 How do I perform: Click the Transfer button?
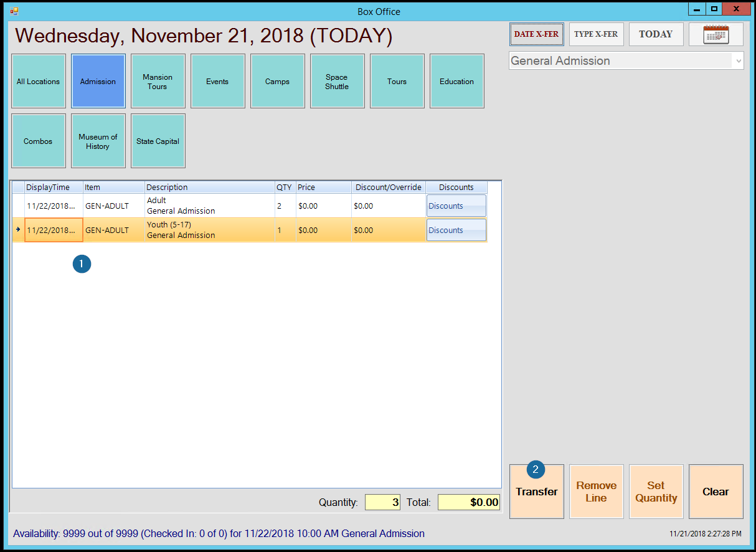point(537,492)
